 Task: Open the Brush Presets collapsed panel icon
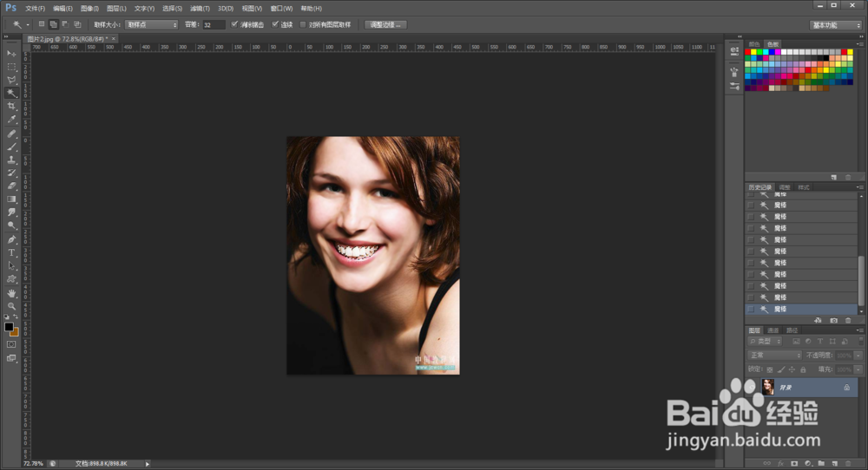click(x=734, y=86)
